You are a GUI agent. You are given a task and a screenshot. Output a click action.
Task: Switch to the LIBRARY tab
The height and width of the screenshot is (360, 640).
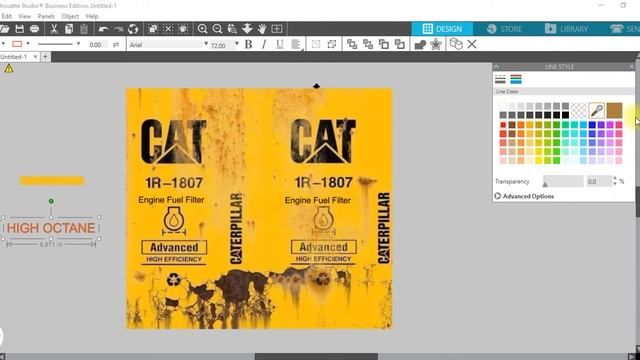(x=566, y=29)
